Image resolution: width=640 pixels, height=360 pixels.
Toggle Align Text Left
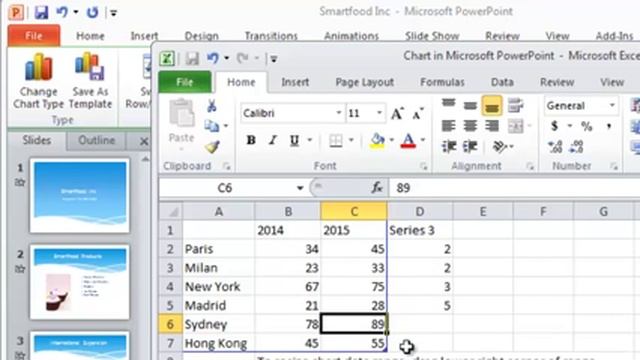[449, 126]
